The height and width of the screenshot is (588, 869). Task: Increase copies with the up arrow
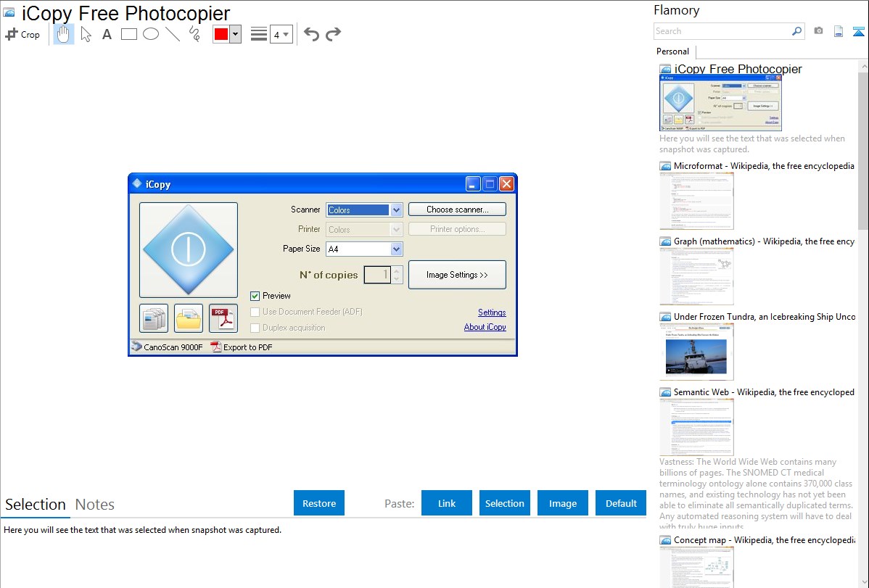pos(397,271)
